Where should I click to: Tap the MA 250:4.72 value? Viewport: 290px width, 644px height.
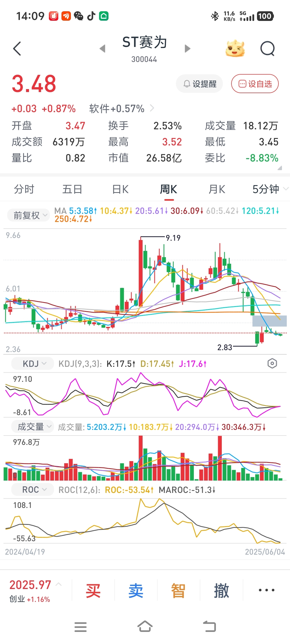click(74, 219)
